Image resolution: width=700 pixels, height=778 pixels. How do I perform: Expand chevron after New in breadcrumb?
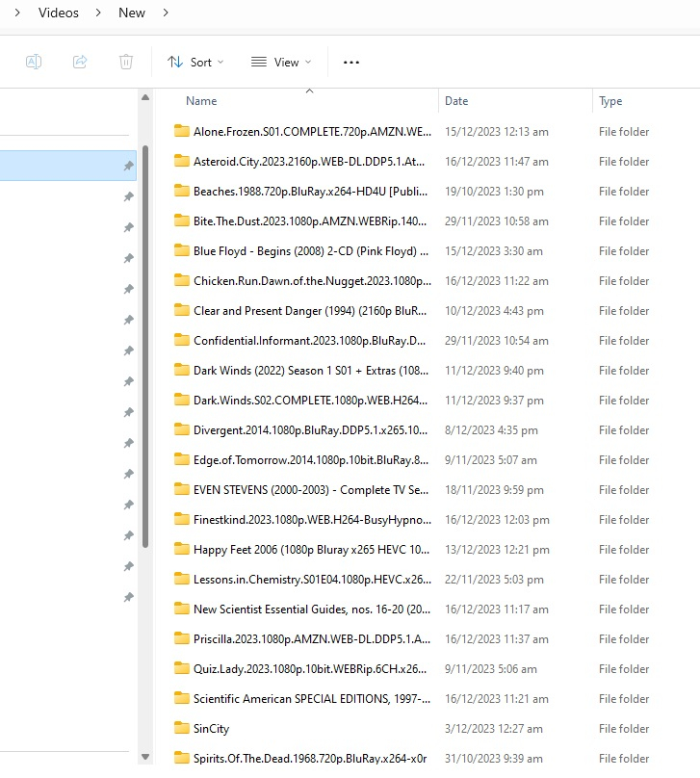[x=166, y=13]
